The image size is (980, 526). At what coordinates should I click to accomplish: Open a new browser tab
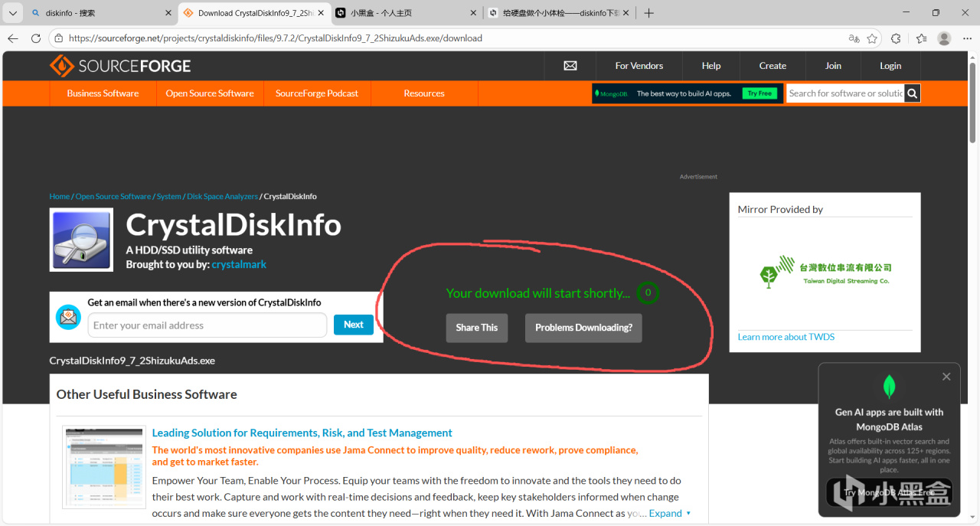tap(648, 13)
